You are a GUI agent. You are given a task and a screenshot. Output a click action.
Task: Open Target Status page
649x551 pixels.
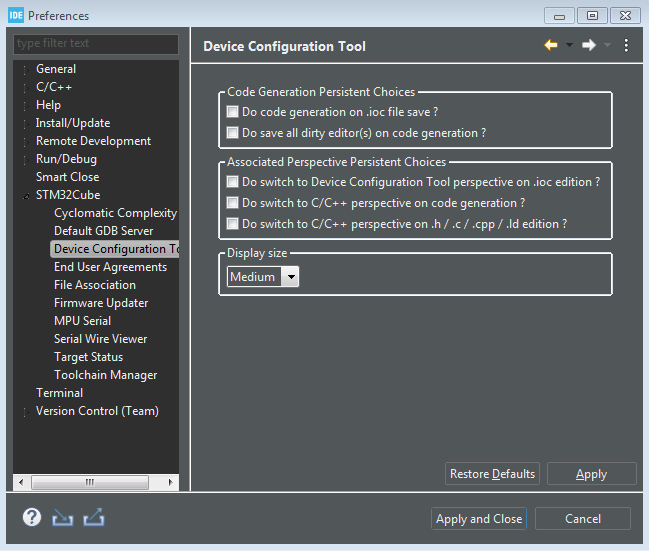pyautogui.click(x=89, y=357)
